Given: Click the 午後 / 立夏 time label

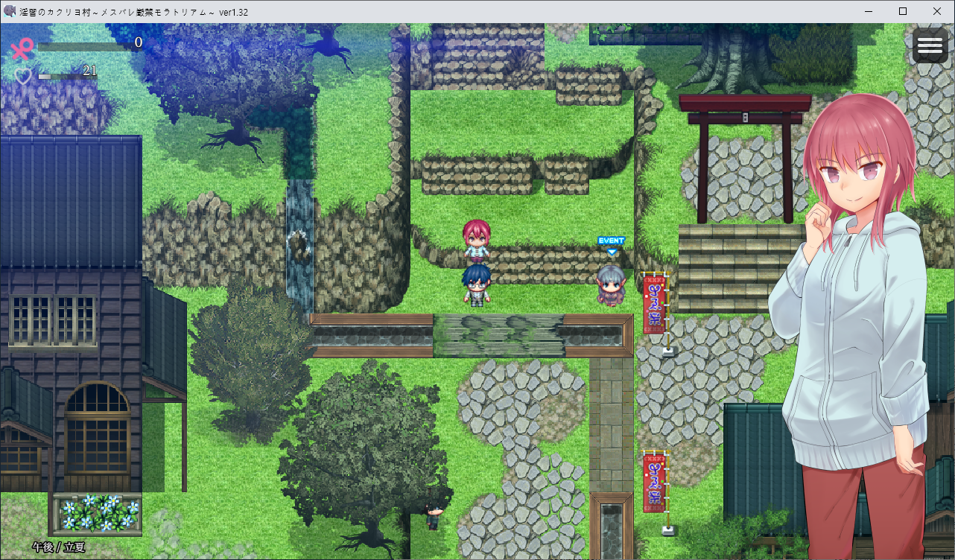Looking at the screenshot, I should (58, 547).
